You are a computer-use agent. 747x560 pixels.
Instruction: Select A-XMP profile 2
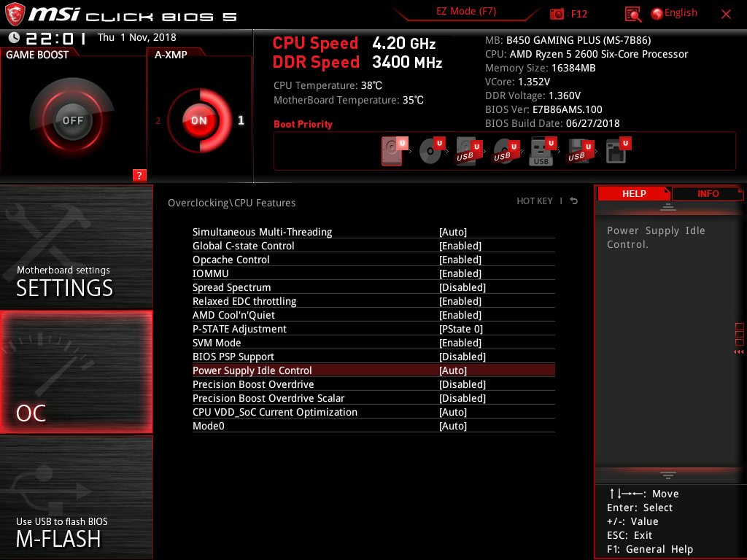tap(158, 120)
